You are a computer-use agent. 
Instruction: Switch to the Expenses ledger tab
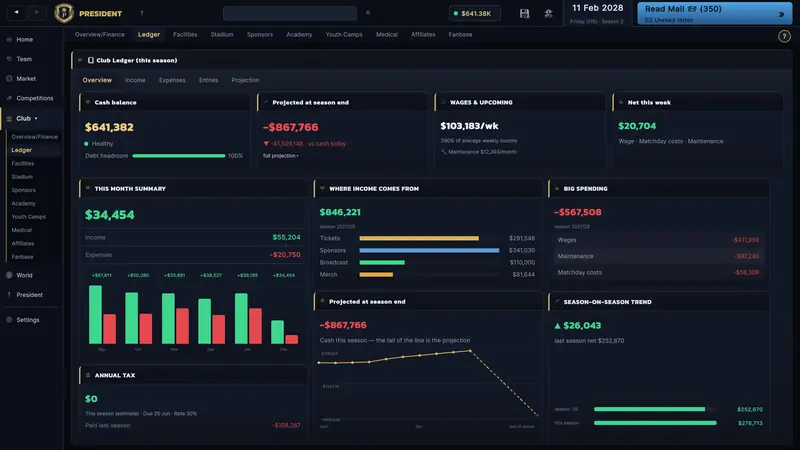(x=172, y=80)
